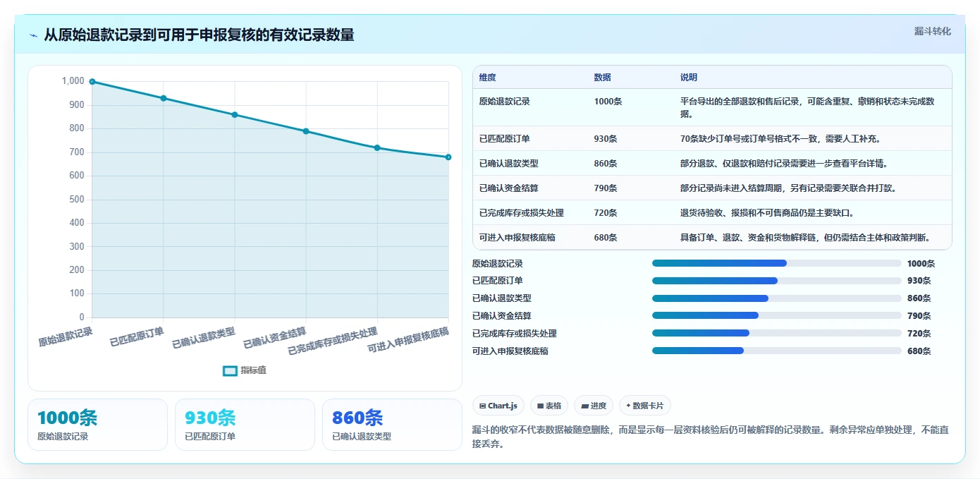
Task: Click the Chart.js tag
Action: (x=498, y=406)
